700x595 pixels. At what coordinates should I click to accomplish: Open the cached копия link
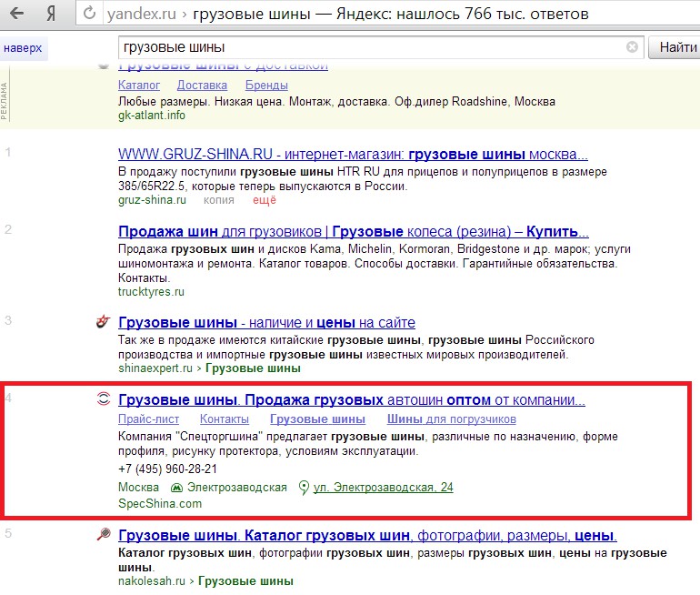click(219, 199)
